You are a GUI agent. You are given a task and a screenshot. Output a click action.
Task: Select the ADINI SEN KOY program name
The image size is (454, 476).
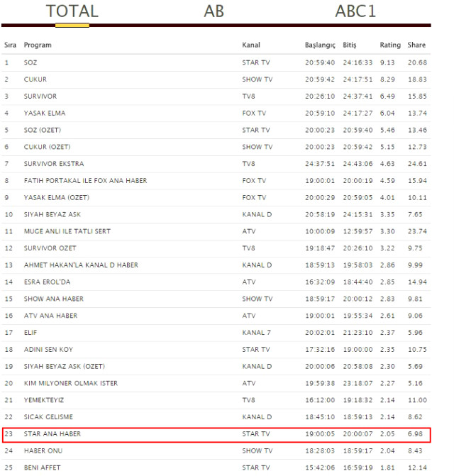(x=48, y=350)
